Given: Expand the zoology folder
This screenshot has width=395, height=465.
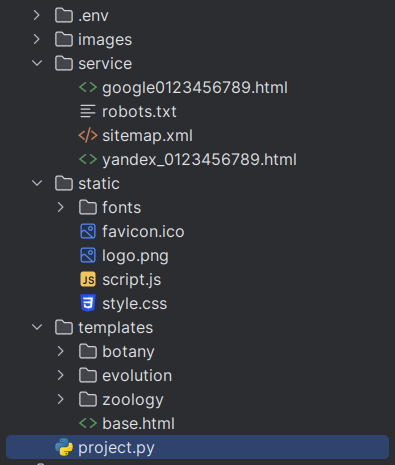Looking at the screenshot, I should 61,399.
